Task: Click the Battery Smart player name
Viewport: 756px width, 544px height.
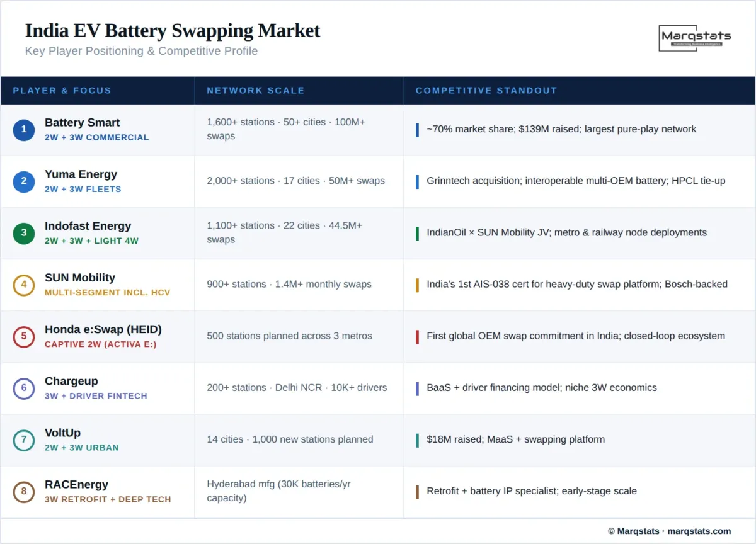Action: coord(82,123)
